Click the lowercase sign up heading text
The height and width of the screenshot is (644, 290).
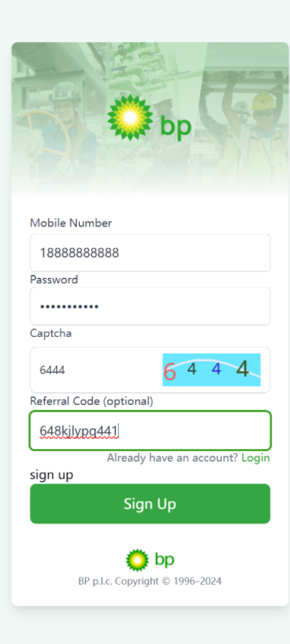[52, 475]
